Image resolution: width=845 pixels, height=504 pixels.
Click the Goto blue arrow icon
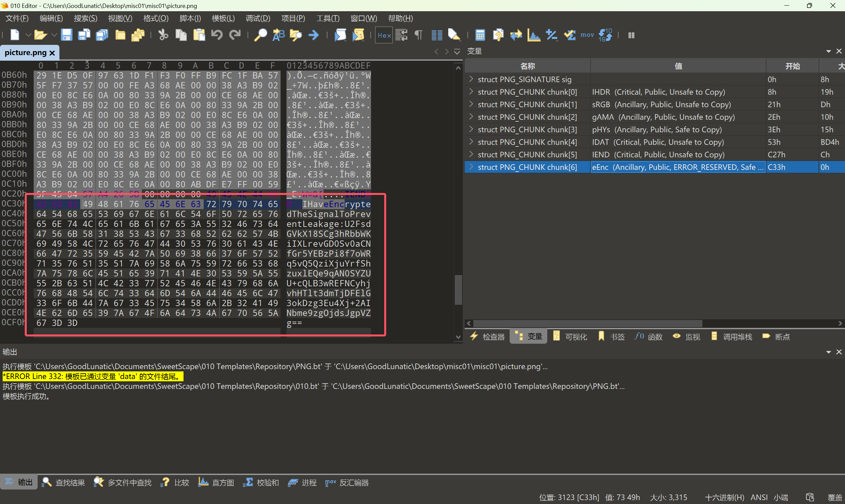tap(314, 35)
